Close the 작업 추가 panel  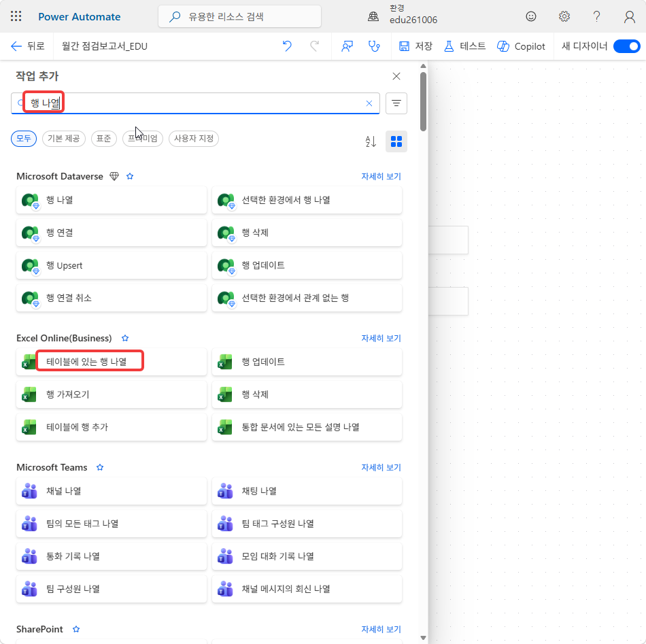396,76
